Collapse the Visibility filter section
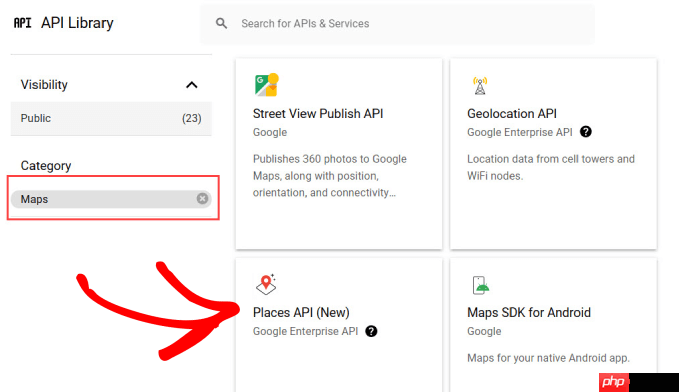The image size is (680, 392). tap(192, 85)
